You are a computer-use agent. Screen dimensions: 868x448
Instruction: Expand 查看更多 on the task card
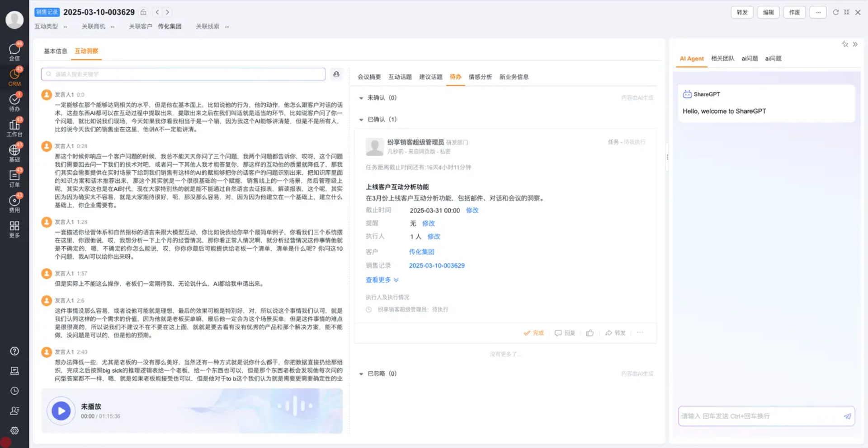point(382,280)
